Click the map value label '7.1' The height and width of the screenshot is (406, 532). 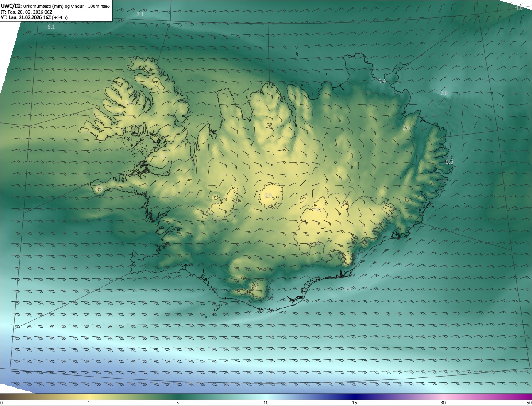coord(140,14)
